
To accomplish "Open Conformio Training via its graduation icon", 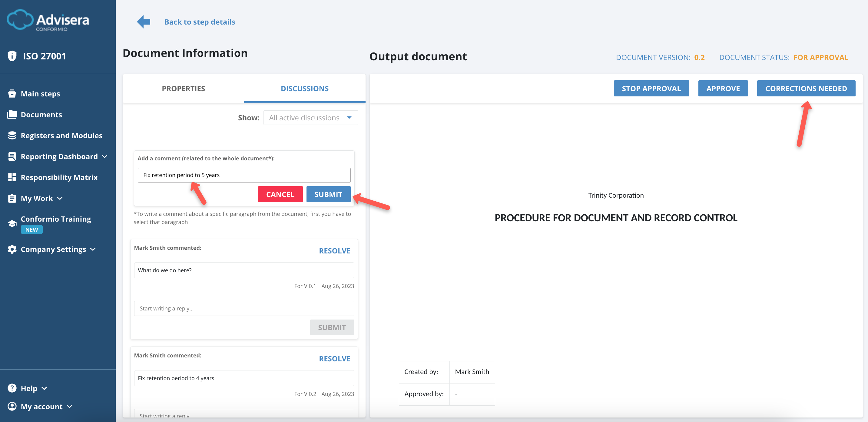I will point(12,223).
